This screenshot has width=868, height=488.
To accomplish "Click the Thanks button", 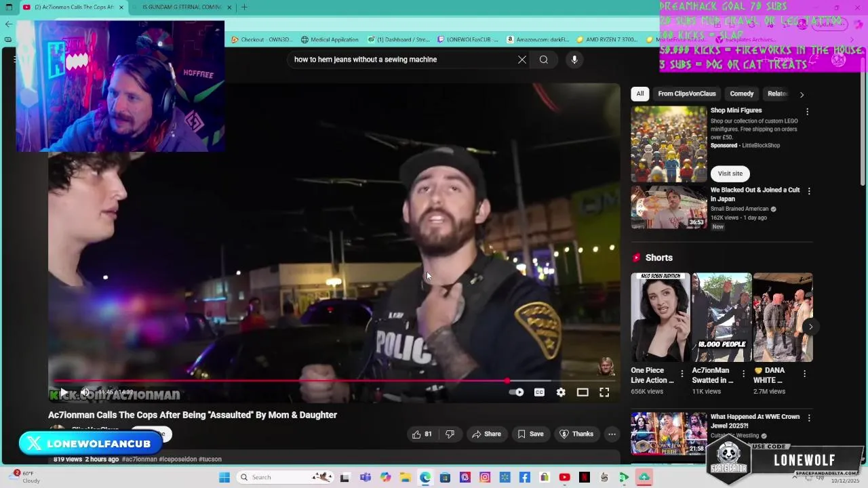I will [576, 434].
